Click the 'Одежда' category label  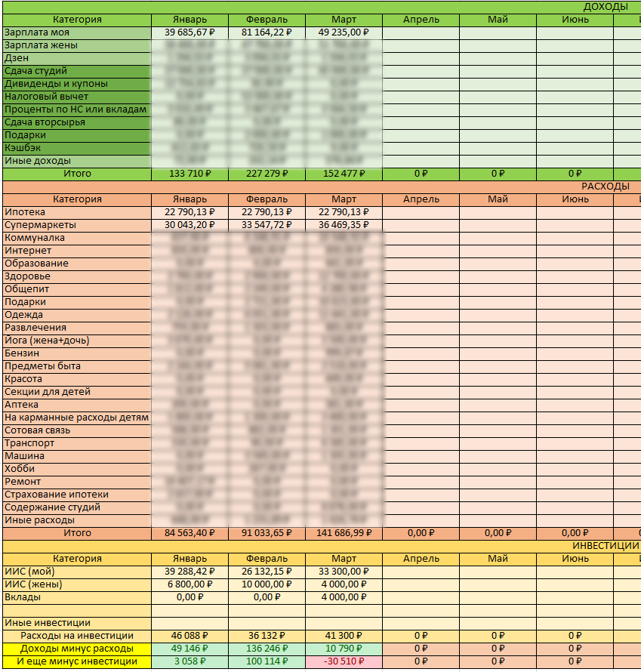coord(77,315)
